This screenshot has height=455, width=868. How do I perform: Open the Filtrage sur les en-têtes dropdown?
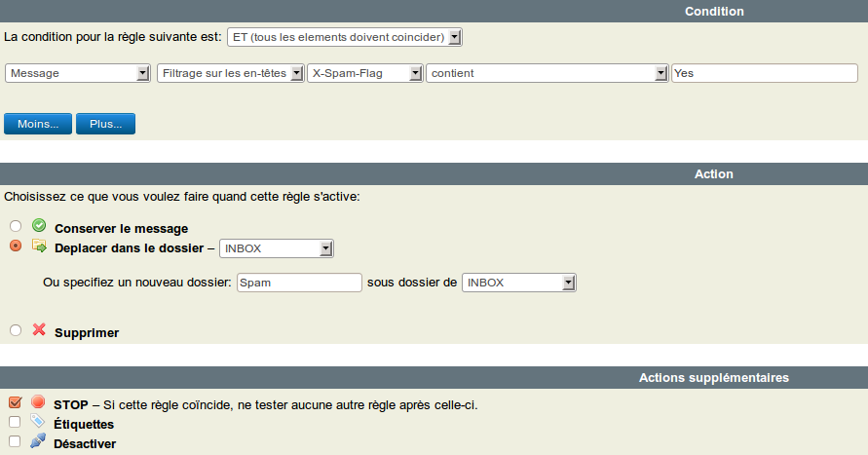pyautogui.click(x=230, y=73)
